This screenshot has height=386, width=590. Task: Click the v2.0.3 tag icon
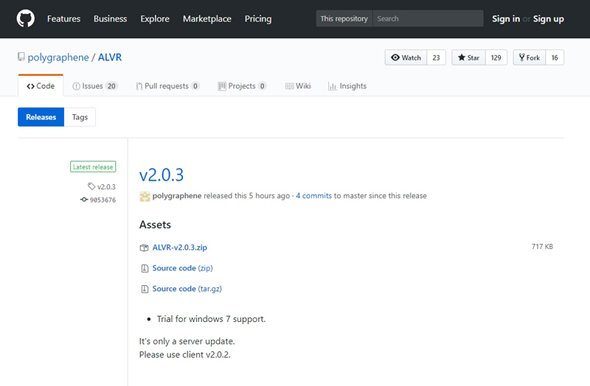point(91,186)
